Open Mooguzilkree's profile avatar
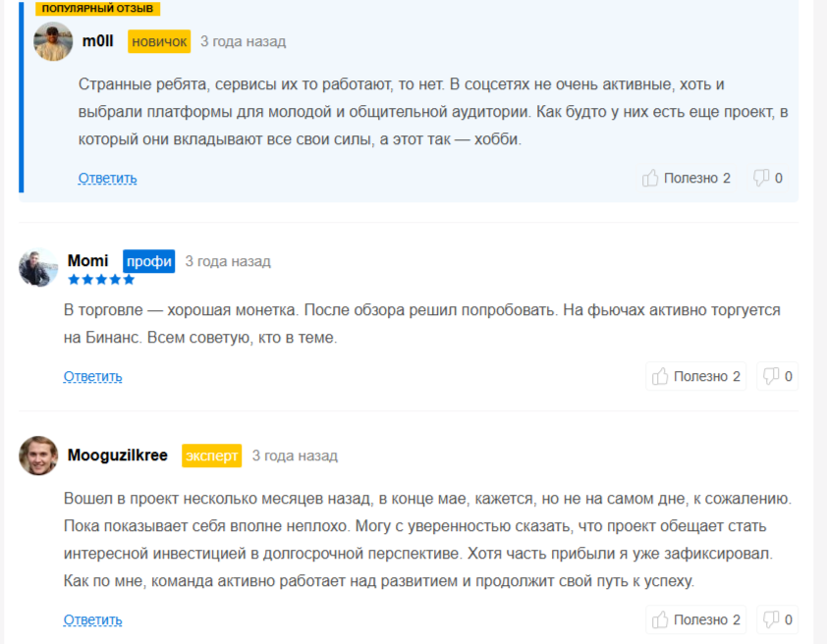This screenshot has width=827, height=644. point(38,456)
